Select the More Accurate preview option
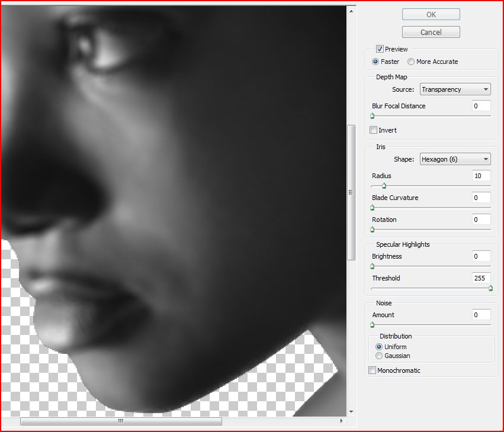 point(411,62)
